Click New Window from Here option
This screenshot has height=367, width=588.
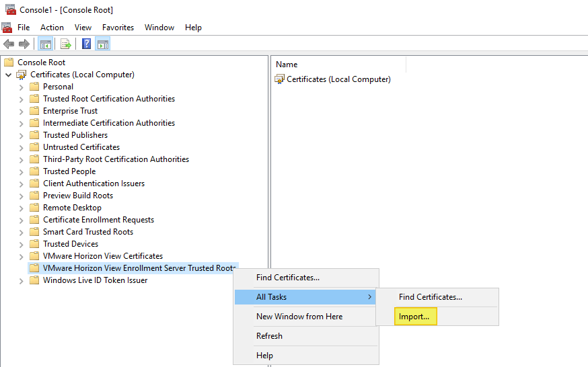[299, 317]
